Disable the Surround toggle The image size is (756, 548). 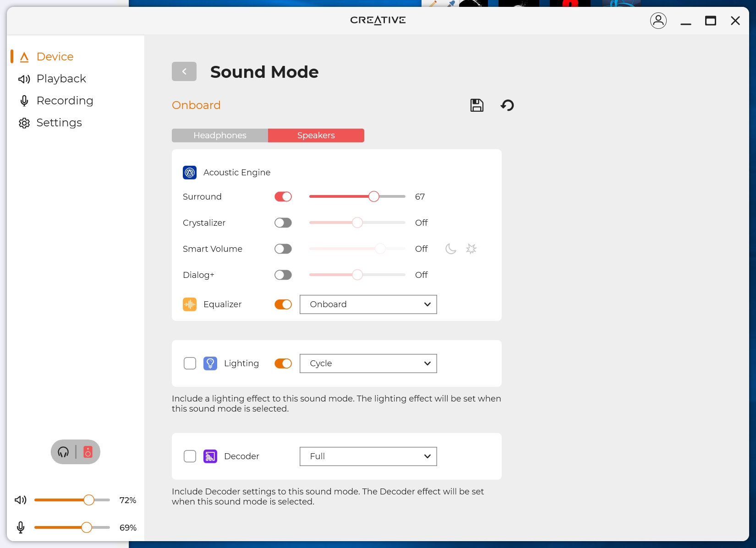(x=283, y=196)
